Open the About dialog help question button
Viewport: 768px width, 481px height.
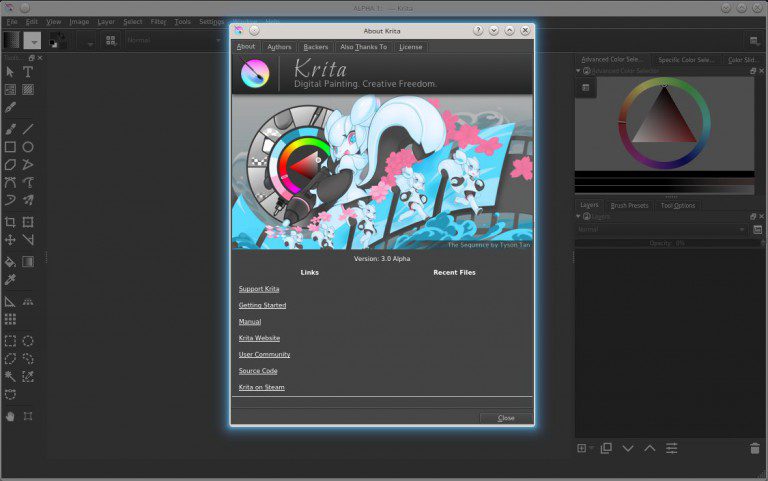tap(478, 30)
